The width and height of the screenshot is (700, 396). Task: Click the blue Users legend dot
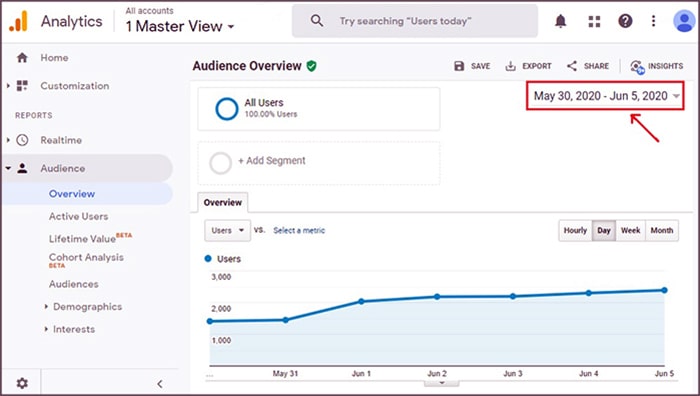(208, 258)
